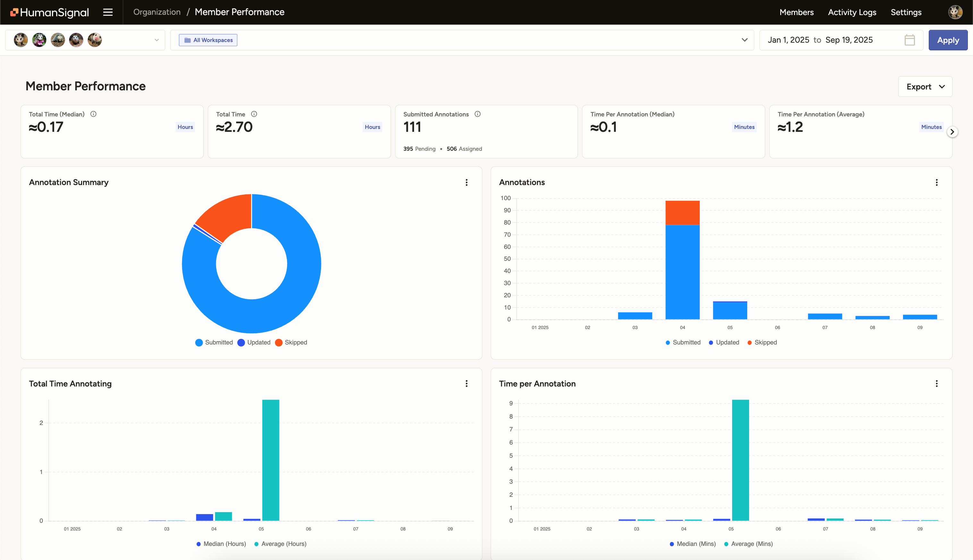The width and height of the screenshot is (973, 560).
Task: Apply the selected date range
Action: (948, 40)
